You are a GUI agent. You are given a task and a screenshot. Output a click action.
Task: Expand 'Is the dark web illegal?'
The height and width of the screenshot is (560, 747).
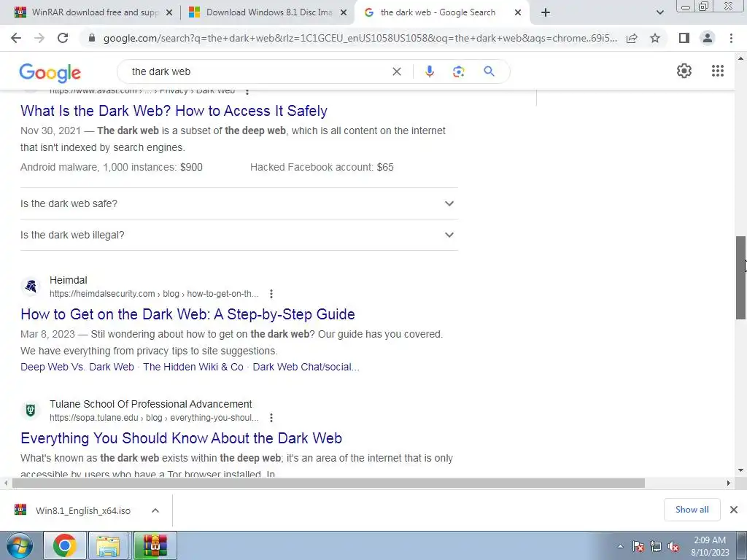[239, 235]
